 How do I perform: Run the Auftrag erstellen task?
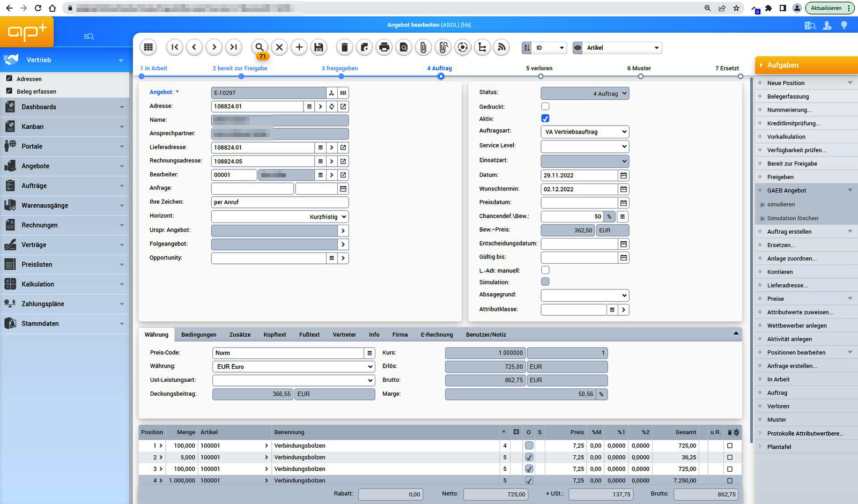tap(788, 231)
